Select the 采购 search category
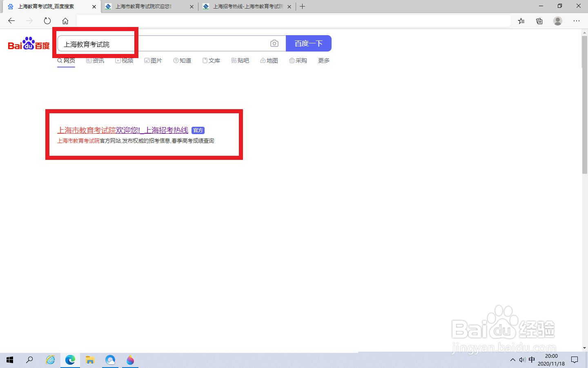 pyautogui.click(x=298, y=61)
